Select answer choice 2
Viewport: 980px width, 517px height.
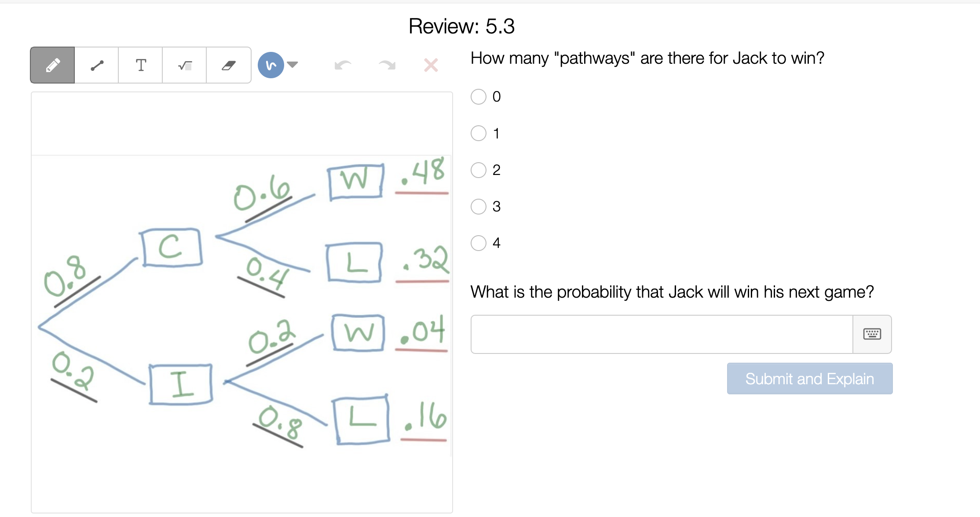(x=478, y=170)
